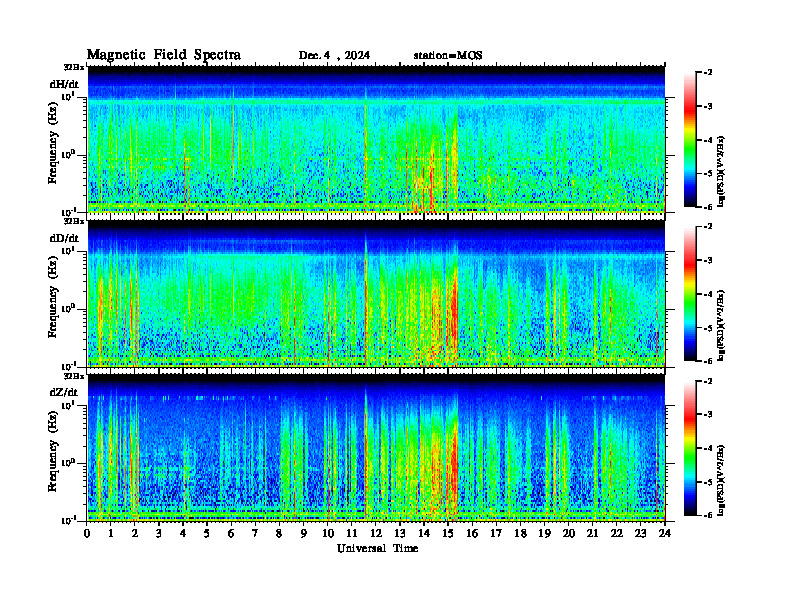The image size is (792, 612).
Task: Click the dD/dt spectrogram plot area
Action: click(x=376, y=293)
